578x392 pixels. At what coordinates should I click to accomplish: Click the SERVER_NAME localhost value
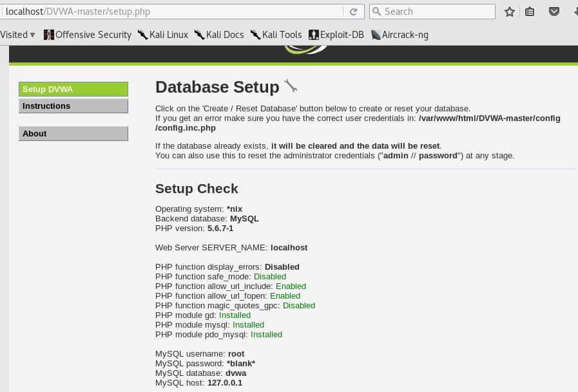289,248
